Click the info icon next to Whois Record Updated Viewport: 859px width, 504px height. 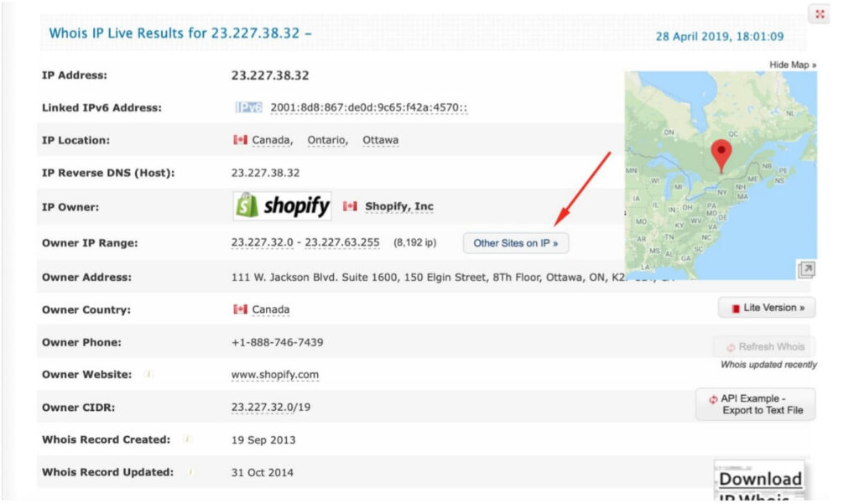[x=190, y=471]
